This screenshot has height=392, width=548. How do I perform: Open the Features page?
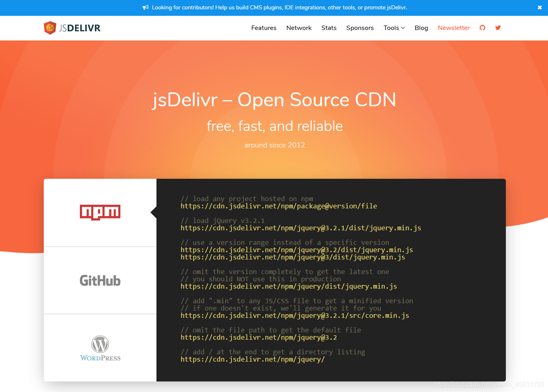point(264,28)
